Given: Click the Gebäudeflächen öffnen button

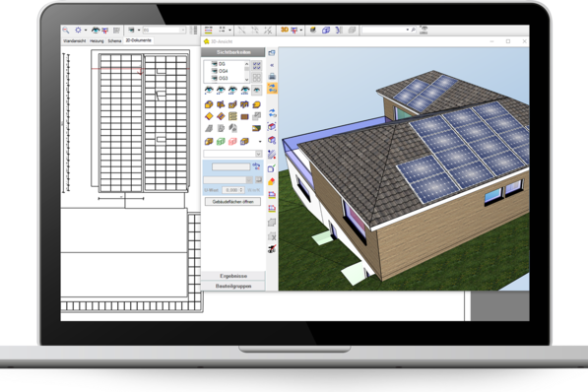Looking at the screenshot, I should [x=232, y=202].
